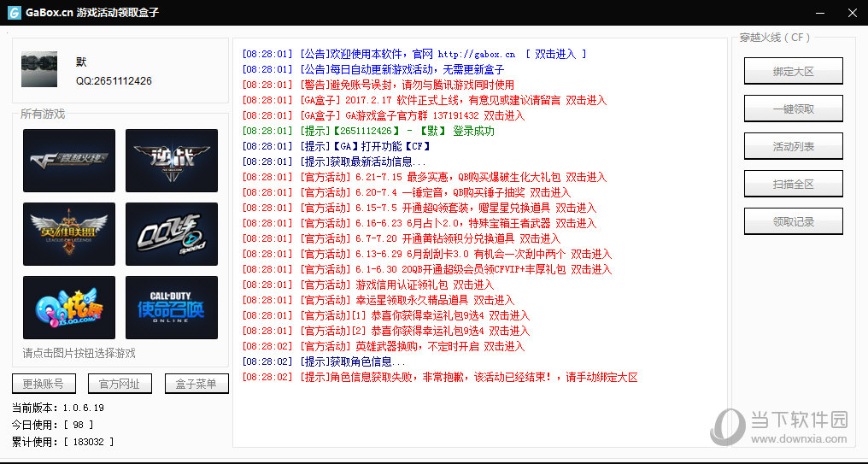This screenshot has width=868, height=464.
Task: Click the 请点击图片按钮选择游戏 hint text
Action: [x=79, y=353]
